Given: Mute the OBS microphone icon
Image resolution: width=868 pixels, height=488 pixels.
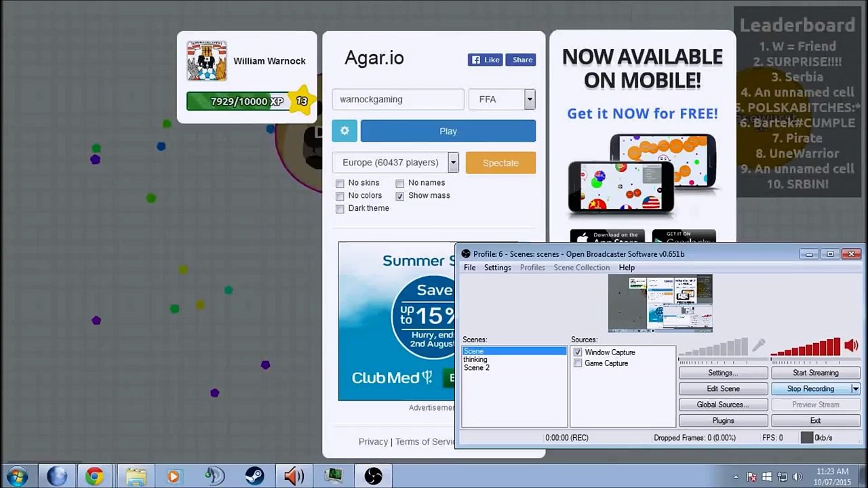Looking at the screenshot, I should 759,346.
